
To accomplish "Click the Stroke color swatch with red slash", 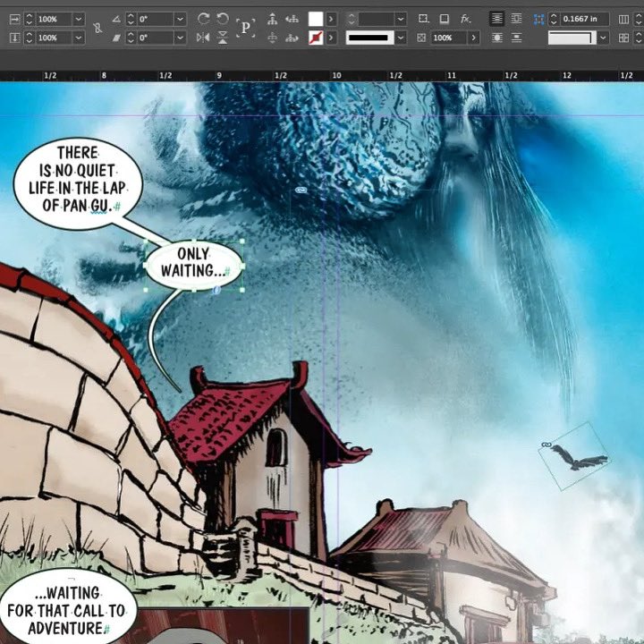I will 316,38.
